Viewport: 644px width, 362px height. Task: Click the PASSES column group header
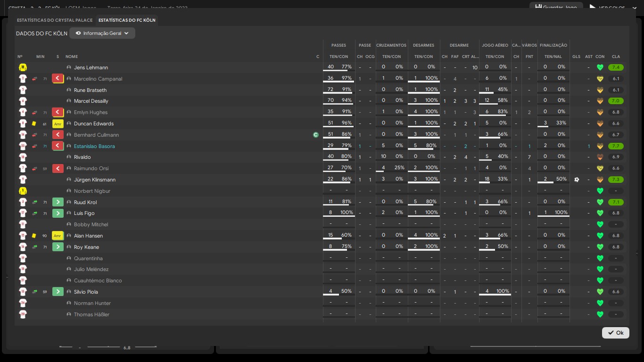pyautogui.click(x=339, y=45)
